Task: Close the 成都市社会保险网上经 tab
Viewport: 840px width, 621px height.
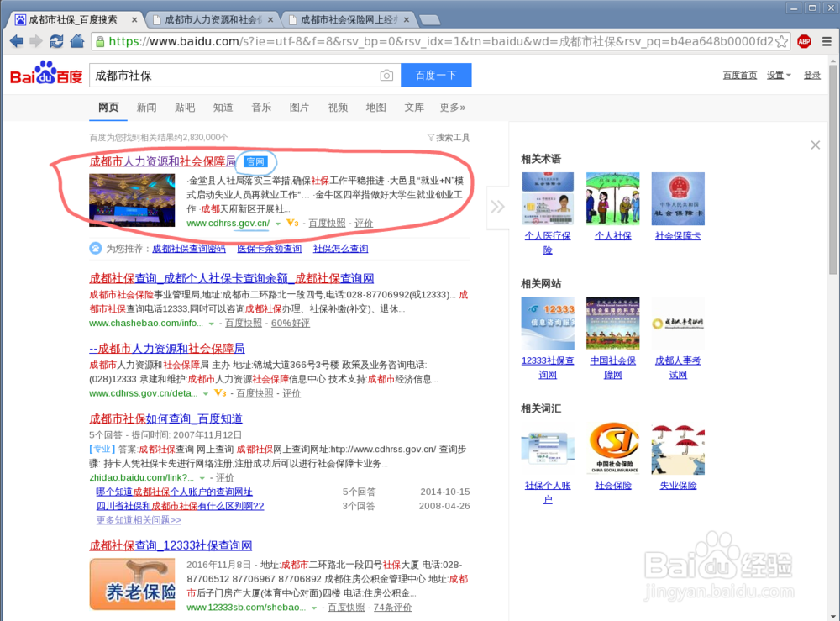Action: pos(407,20)
